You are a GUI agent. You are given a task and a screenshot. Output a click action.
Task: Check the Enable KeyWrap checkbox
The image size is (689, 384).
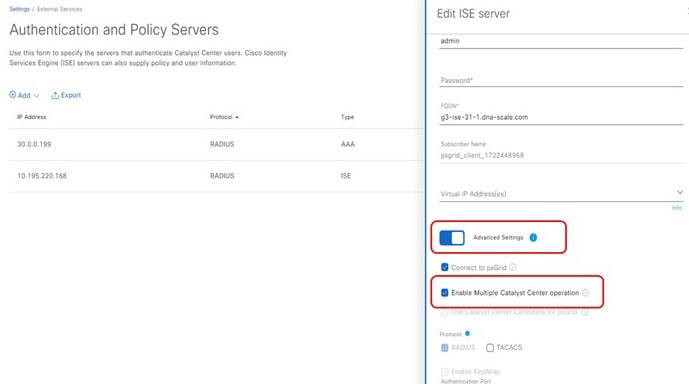click(x=445, y=372)
